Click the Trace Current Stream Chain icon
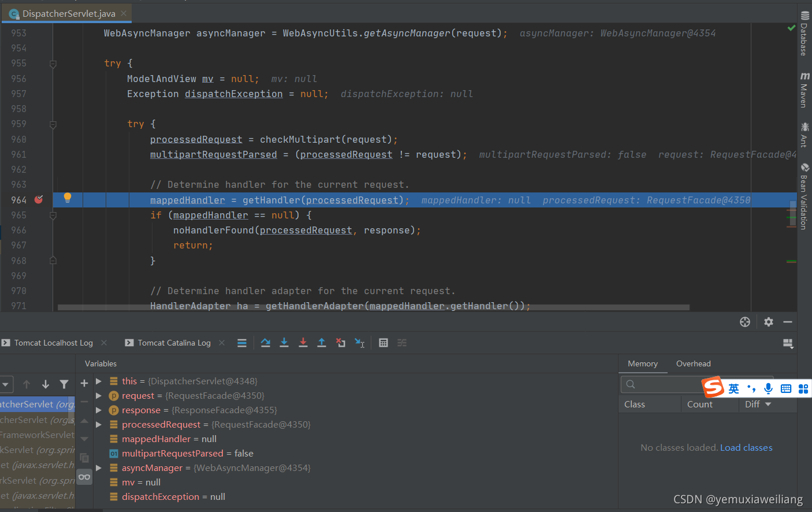Image resolution: width=812 pixels, height=512 pixels. tap(402, 343)
